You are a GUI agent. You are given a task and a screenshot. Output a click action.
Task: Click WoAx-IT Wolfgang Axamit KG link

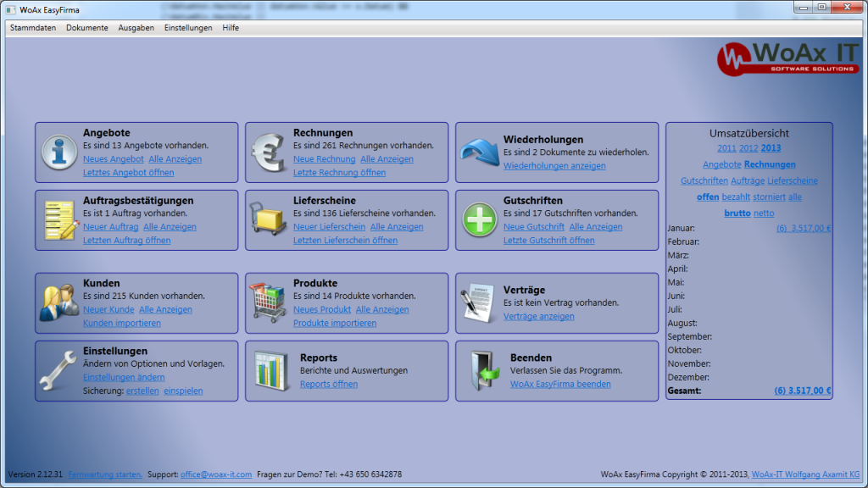tap(805, 474)
